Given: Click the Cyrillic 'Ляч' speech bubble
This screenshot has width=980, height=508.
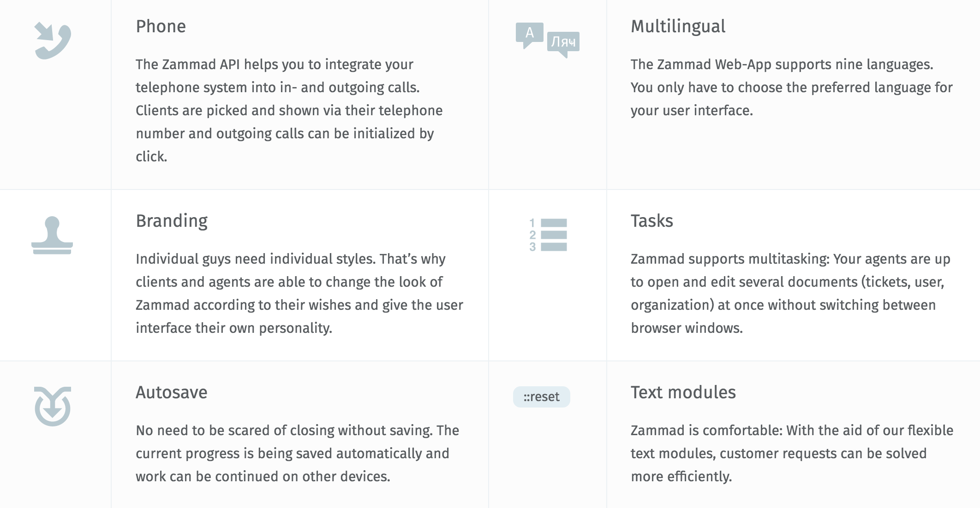Looking at the screenshot, I should tap(563, 42).
